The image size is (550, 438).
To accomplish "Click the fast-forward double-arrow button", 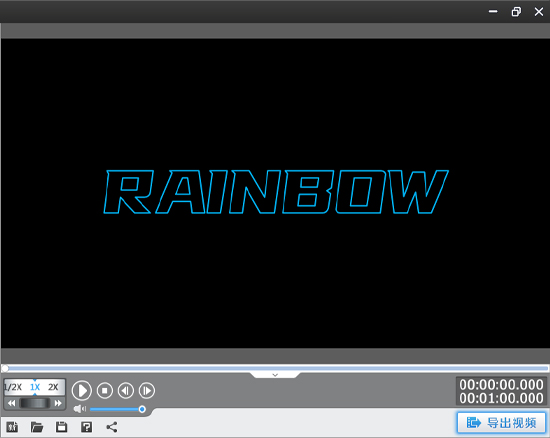I will click(58, 403).
